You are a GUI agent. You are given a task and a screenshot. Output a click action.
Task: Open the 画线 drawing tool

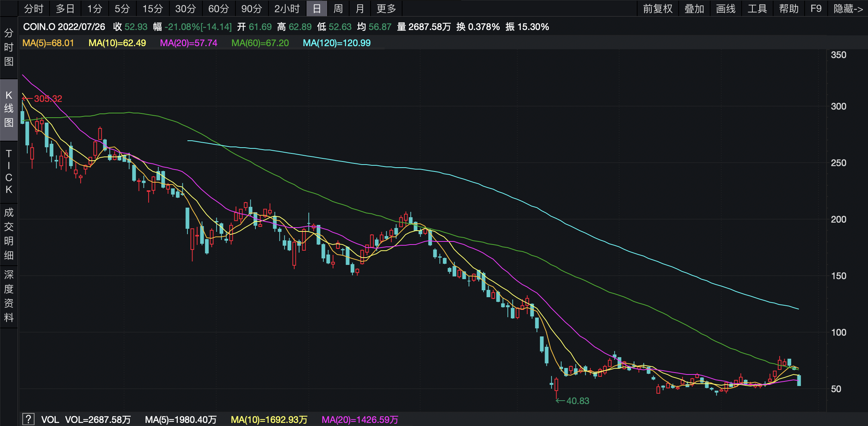(x=726, y=8)
